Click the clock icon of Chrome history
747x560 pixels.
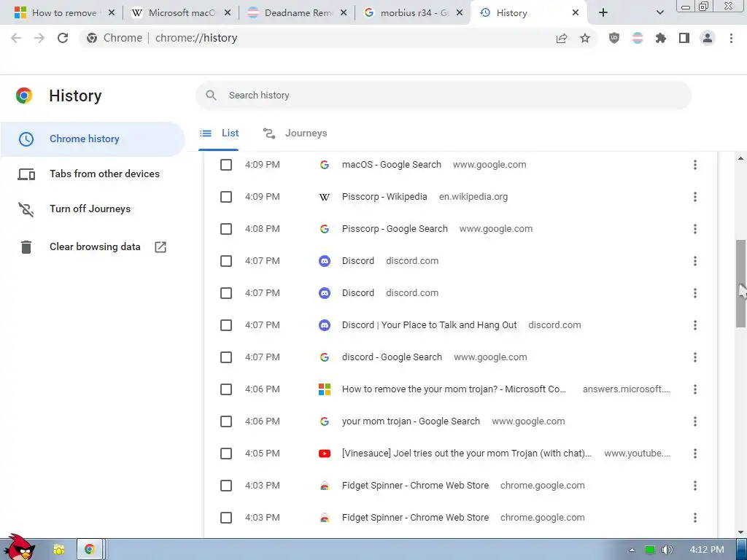pyautogui.click(x=26, y=139)
